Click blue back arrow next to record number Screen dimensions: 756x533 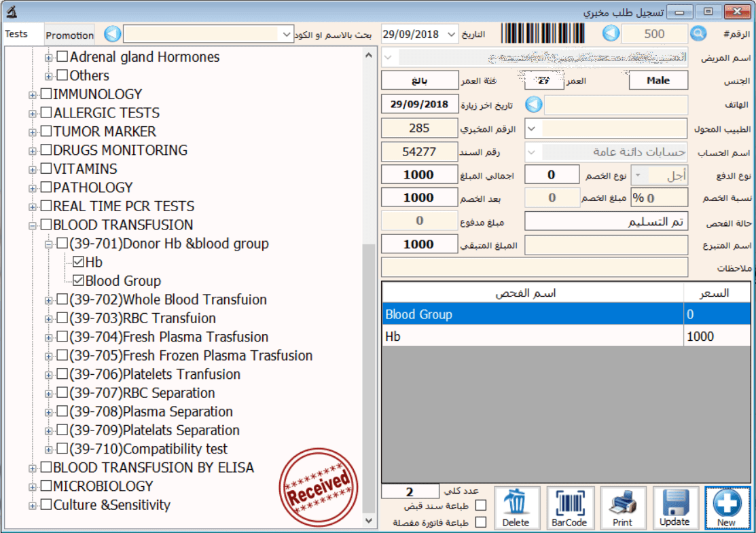[x=611, y=34]
